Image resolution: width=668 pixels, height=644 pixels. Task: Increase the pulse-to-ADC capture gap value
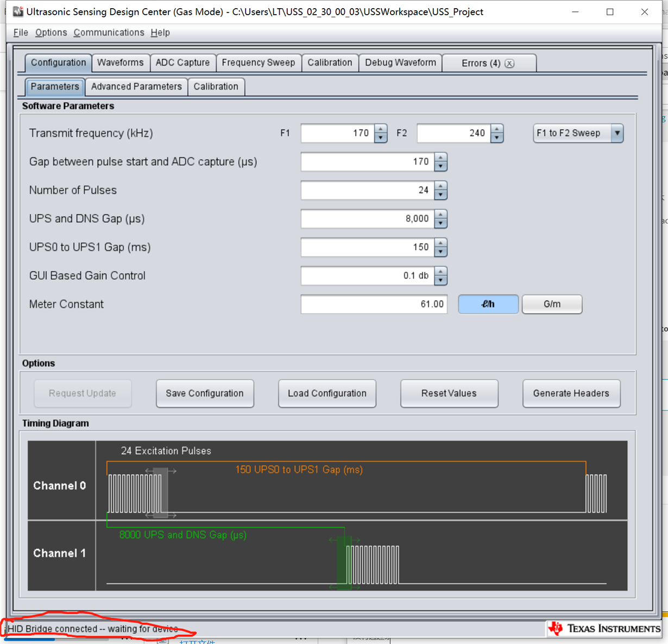click(x=440, y=158)
